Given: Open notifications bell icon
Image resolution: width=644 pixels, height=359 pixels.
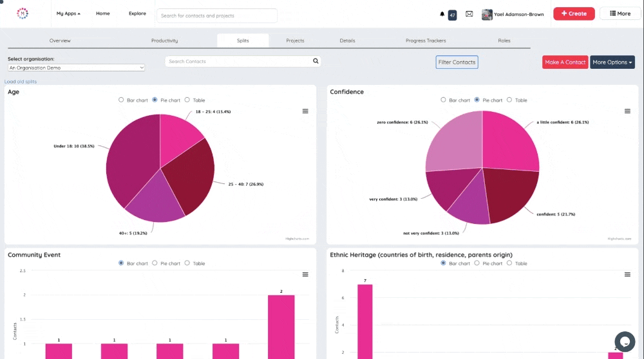Looking at the screenshot, I should [442, 14].
